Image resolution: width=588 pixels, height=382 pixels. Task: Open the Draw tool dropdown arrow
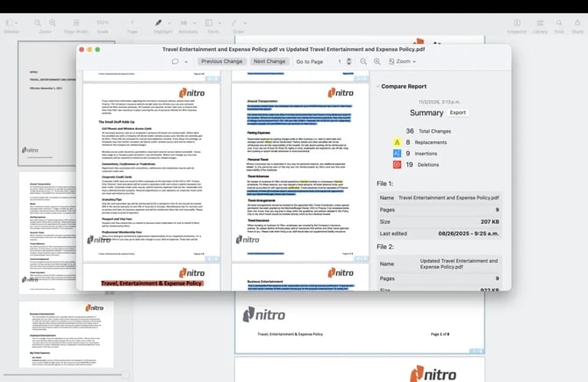coord(245,23)
